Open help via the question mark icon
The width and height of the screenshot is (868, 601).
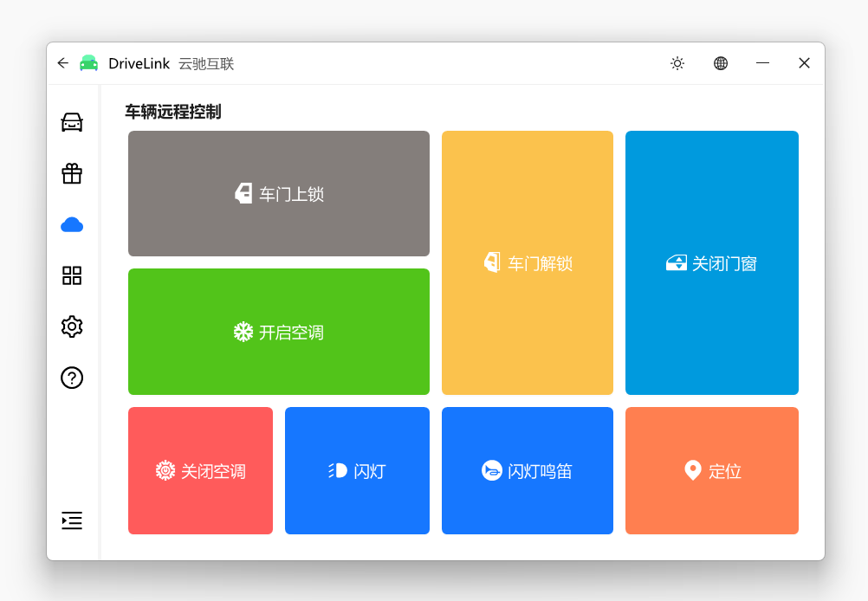coord(72,378)
